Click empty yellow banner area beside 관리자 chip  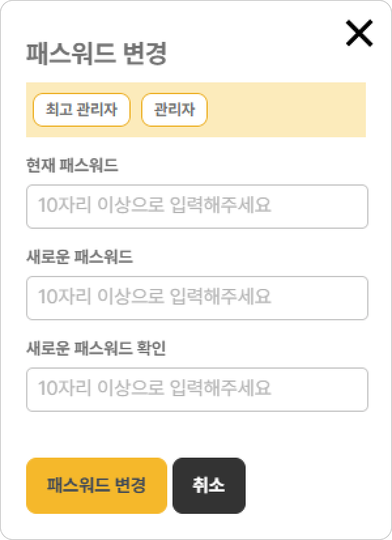click(287, 109)
